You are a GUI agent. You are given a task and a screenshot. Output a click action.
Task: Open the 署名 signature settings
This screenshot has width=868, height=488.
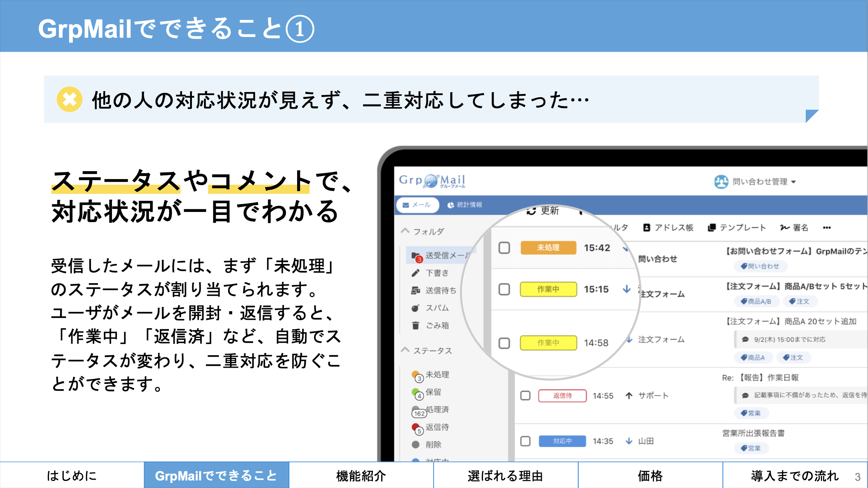(x=794, y=227)
